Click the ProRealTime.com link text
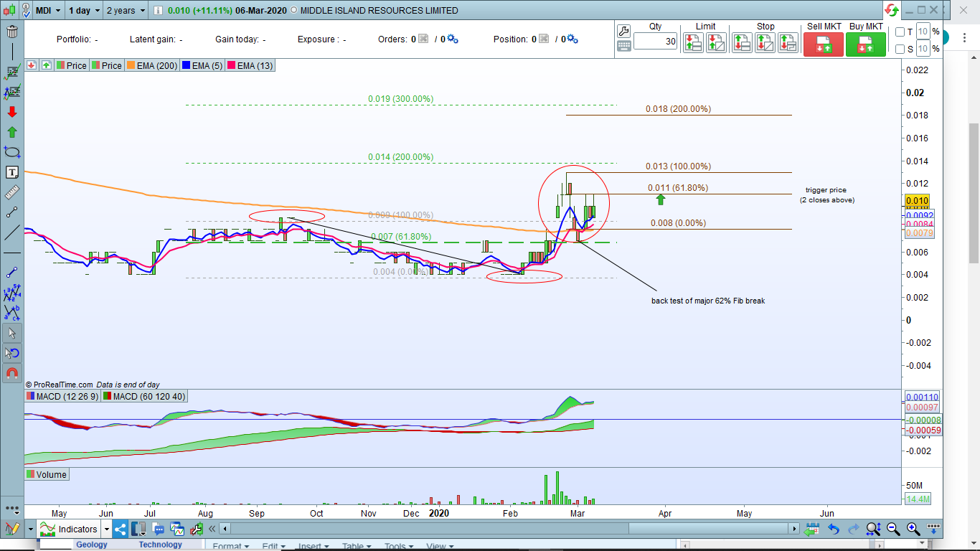980x551 pixels. click(x=62, y=385)
